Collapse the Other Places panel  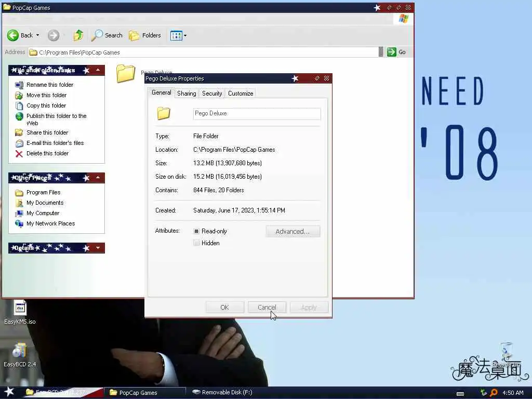pos(98,178)
